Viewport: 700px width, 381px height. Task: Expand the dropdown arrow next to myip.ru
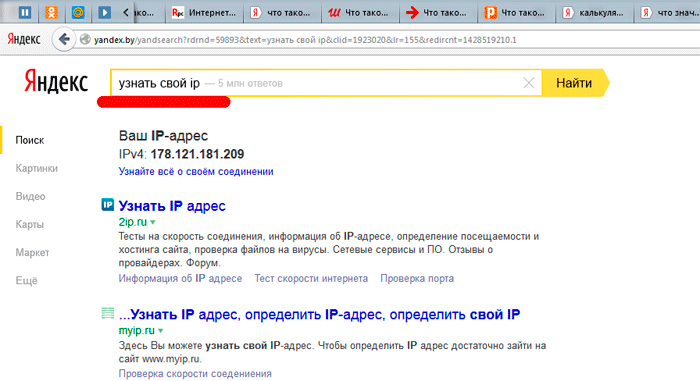click(160, 331)
